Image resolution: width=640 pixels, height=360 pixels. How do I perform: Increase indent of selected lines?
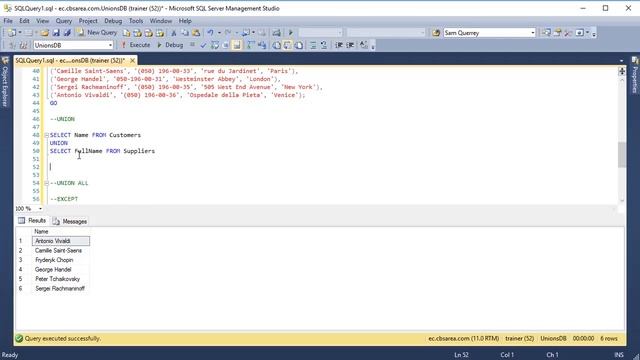click(350, 45)
